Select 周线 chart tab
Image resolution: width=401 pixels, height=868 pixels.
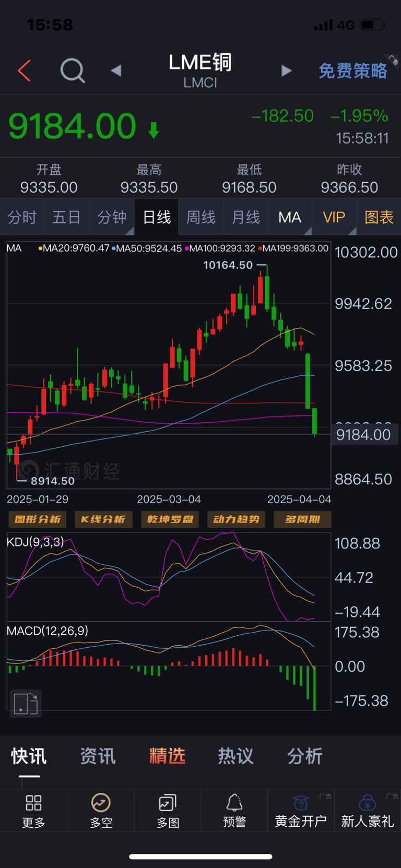pos(201,217)
